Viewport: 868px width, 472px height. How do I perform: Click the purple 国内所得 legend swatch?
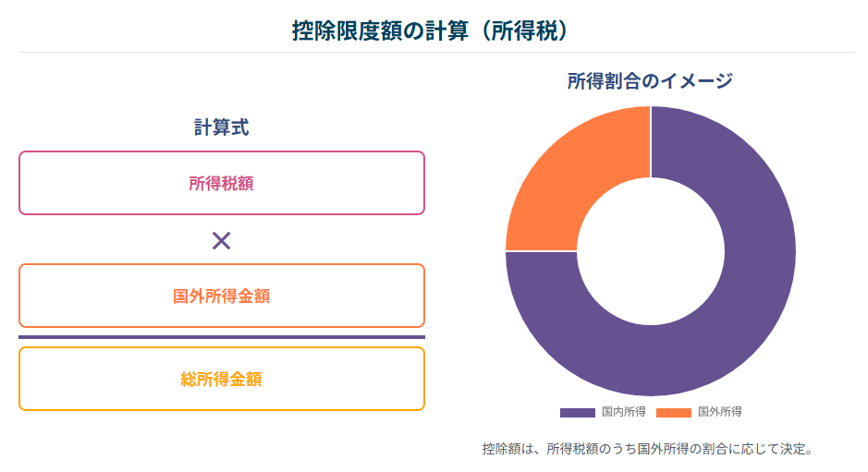pos(577,412)
